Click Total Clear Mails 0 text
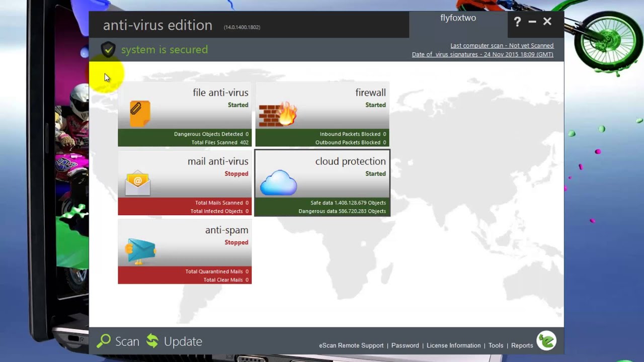The height and width of the screenshot is (362, 644). click(x=226, y=280)
